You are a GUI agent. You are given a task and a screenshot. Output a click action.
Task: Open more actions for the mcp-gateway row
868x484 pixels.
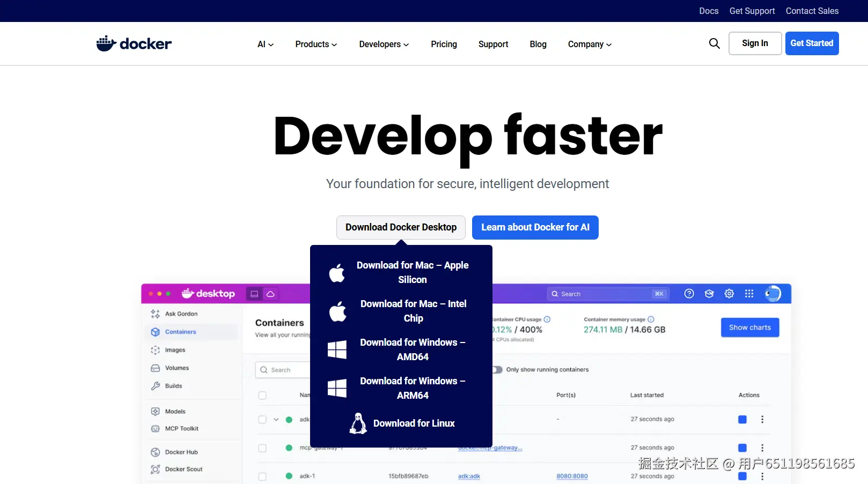click(x=762, y=448)
